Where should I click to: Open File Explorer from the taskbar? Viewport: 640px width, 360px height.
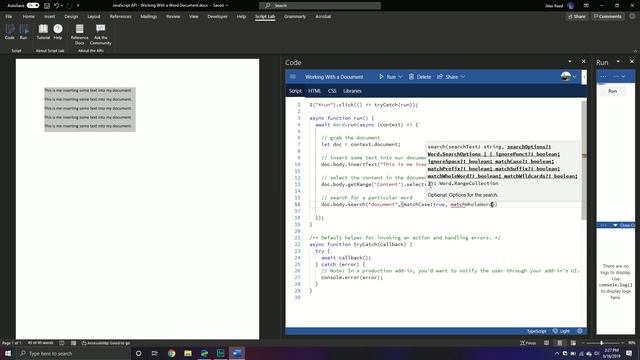(x=188, y=353)
